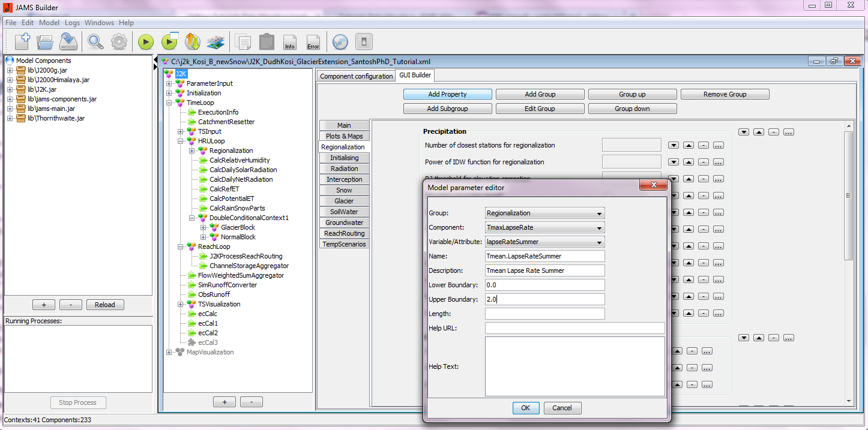Open the Model menu

pyautogui.click(x=49, y=22)
